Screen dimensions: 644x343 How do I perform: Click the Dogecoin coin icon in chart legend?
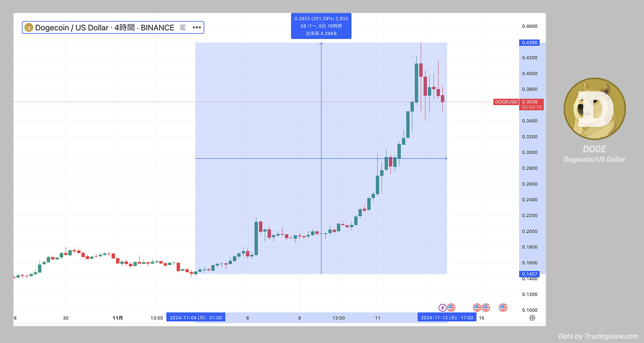click(29, 27)
